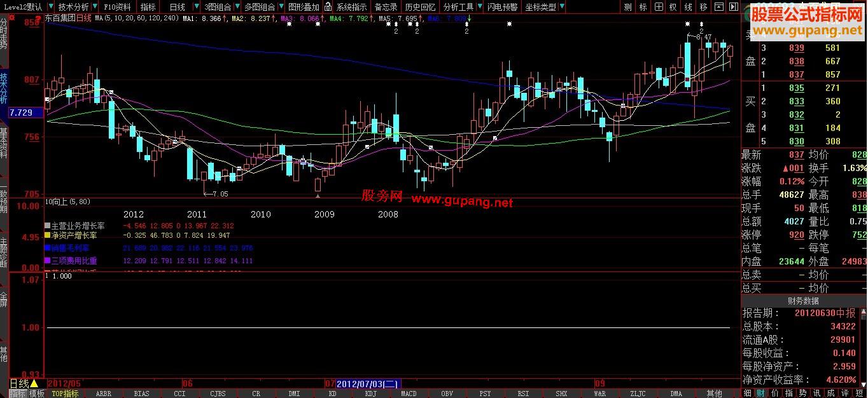Image resolution: width=868 pixels, height=398 pixels.
Task: Switch to 3图组合 layout
Action: pyautogui.click(x=218, y=7)
